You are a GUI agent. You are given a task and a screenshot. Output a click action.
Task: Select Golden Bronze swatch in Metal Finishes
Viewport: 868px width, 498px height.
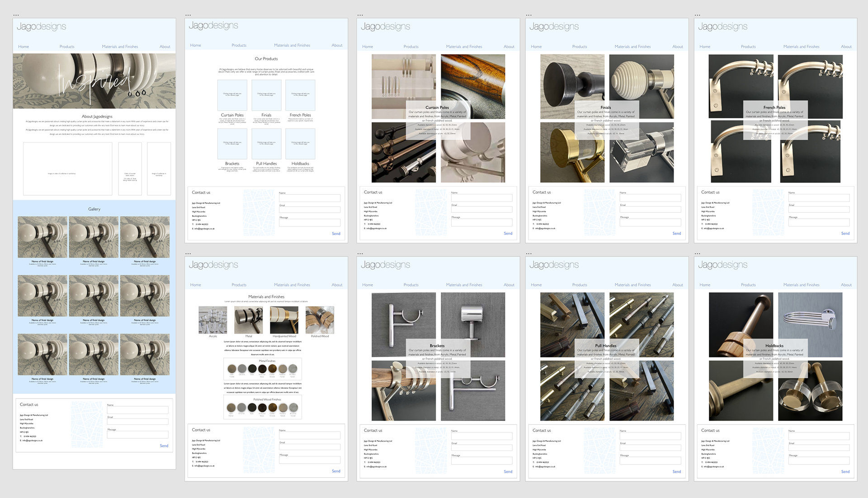pos(273,369)
